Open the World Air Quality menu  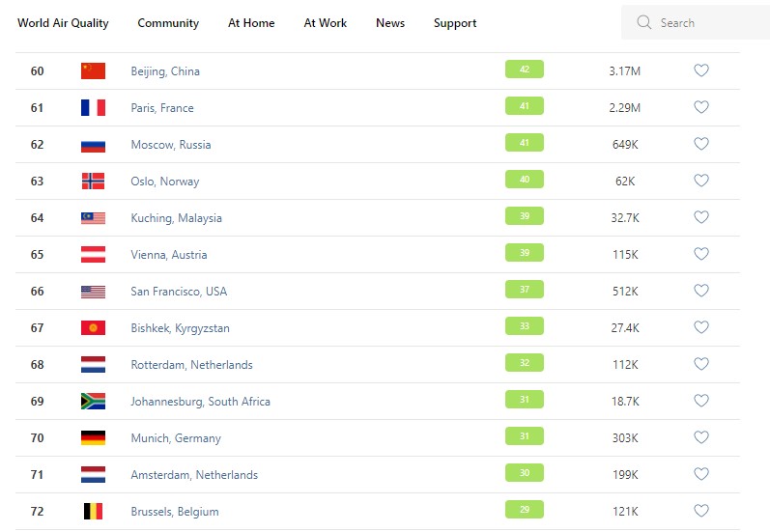click(x=63, y=23)
